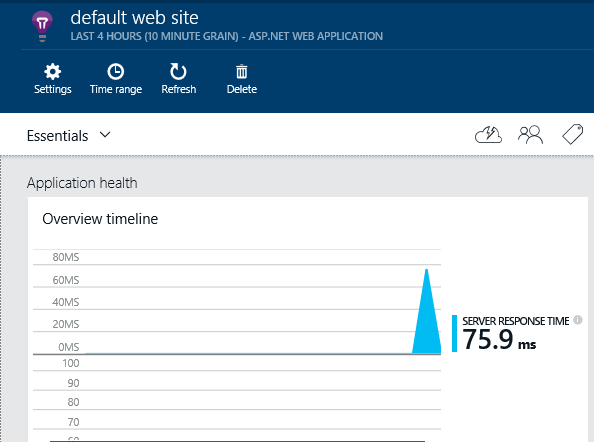Screen dimensions: 594x442
Task: Refresh the application data
Action: [178, 71]
